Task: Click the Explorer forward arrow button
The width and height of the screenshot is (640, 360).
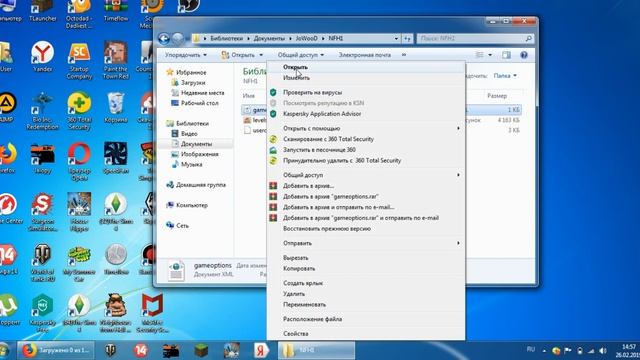Action: pyautogui.click(x=178, y=38)
